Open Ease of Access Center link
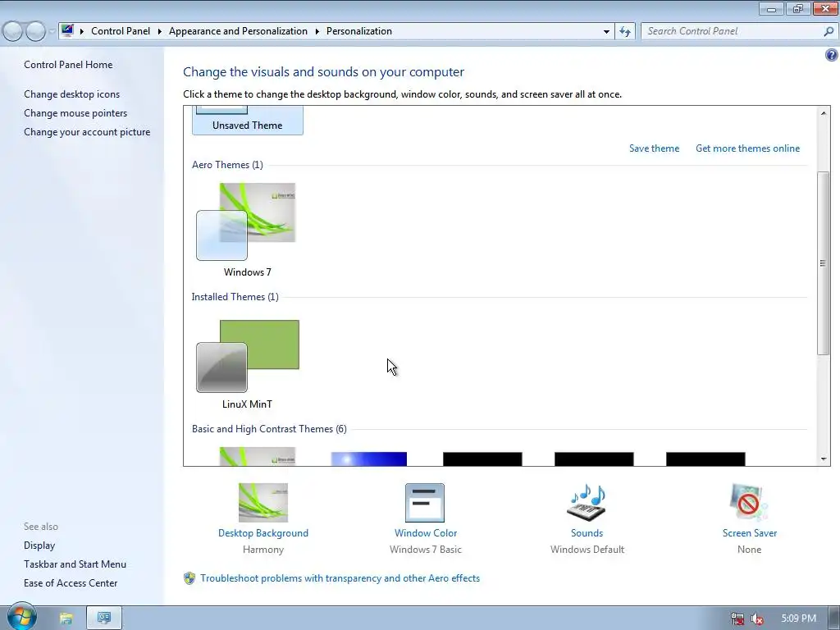Image resolution: width=840 pixels, height=630 pixels. (71, 583)
